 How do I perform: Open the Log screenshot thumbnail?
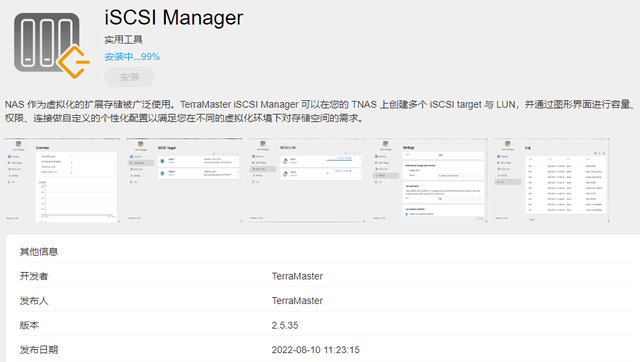tap(551, 180)
